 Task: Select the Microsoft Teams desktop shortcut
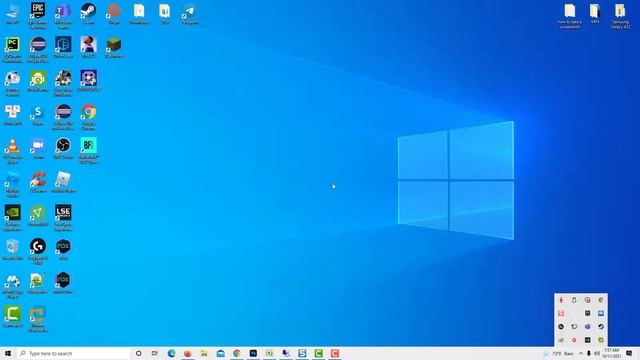[x=63, y=15]
